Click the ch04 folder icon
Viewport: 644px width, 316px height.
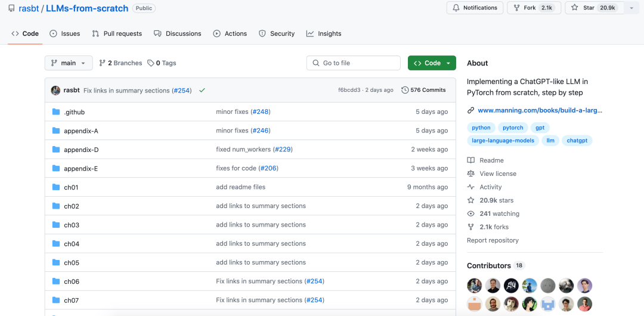pos(56,244)
